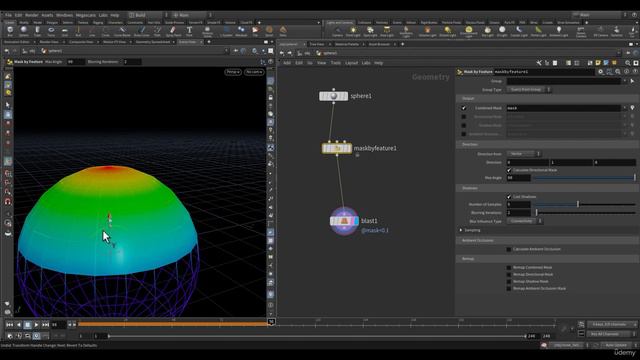The width and height of the screenshot is (640, 360).
Task: Toggle the Combined Mask checkbox
Action: (464, 108)
